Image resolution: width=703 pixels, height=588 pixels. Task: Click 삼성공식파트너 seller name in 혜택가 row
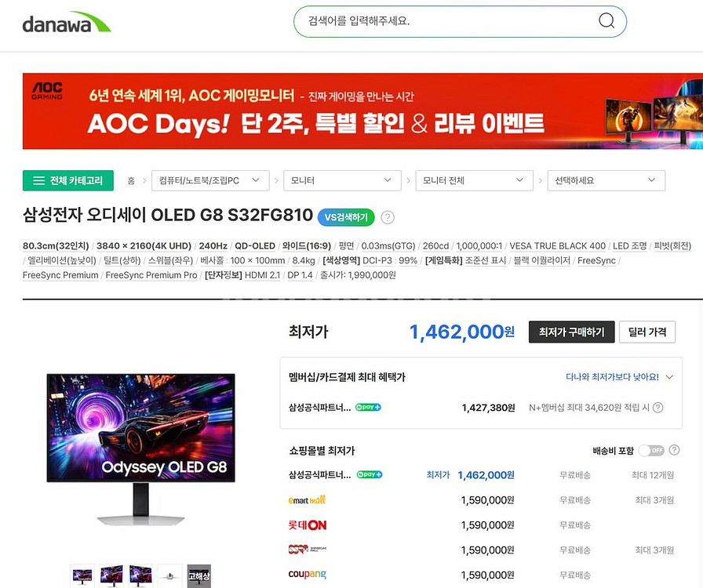(319, 408)
